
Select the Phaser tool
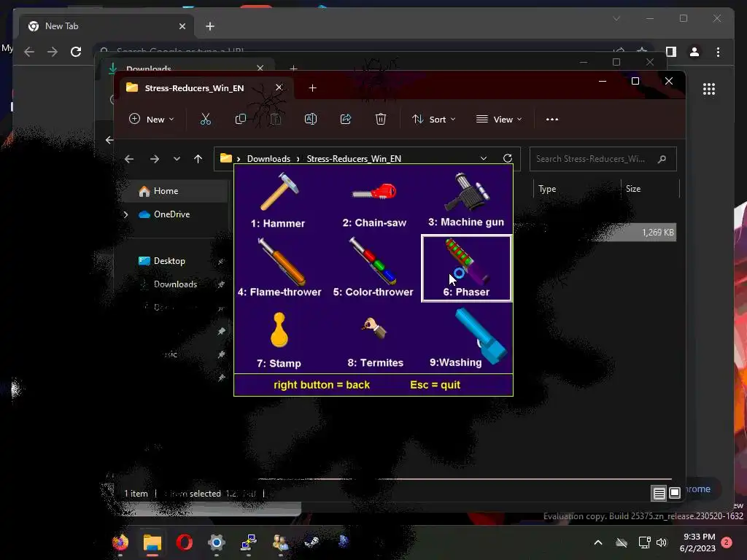click(466, 268)
